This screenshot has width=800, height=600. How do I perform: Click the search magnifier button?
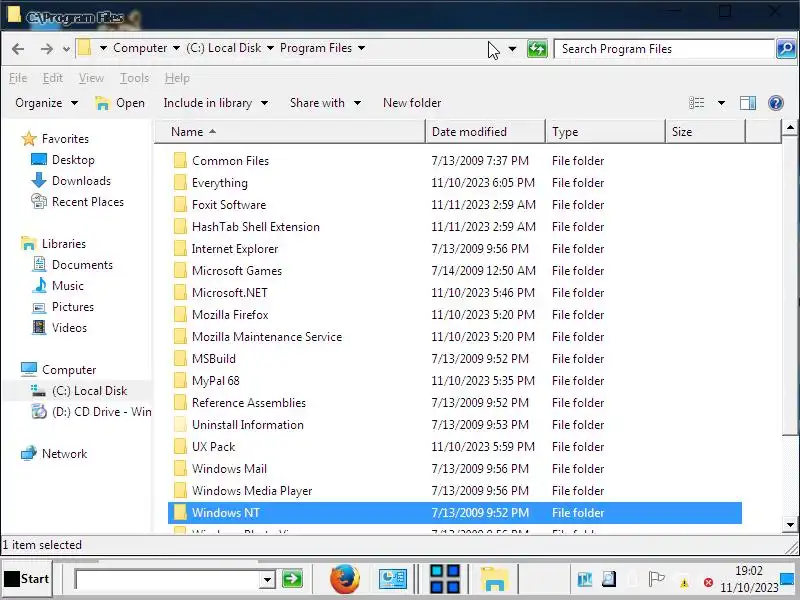click(x=786, y=49)
